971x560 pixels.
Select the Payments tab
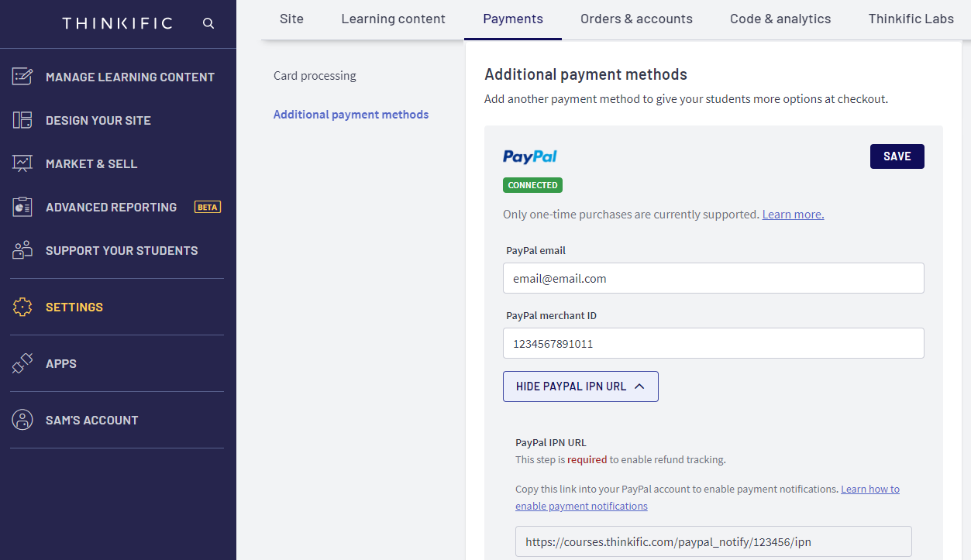pos(513,19)
